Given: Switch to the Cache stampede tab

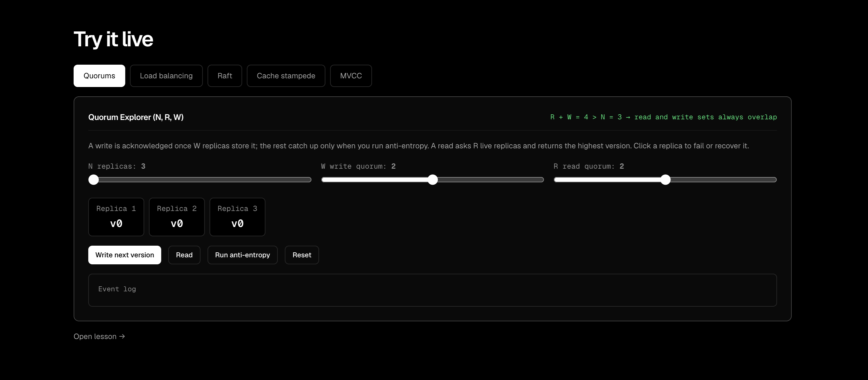Looking at the screenshot, I should [286, 76].
